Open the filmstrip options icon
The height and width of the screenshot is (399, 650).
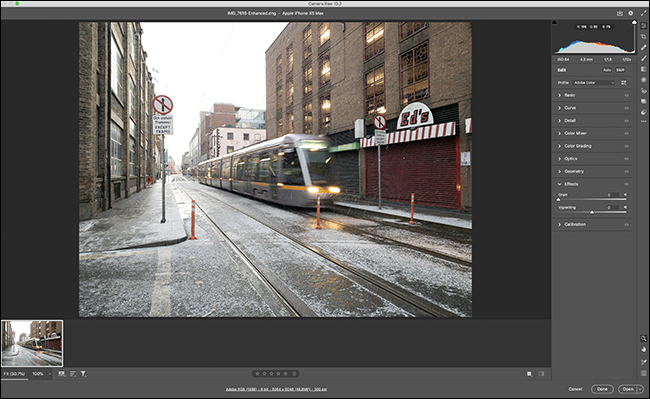[x=62, y=374]
